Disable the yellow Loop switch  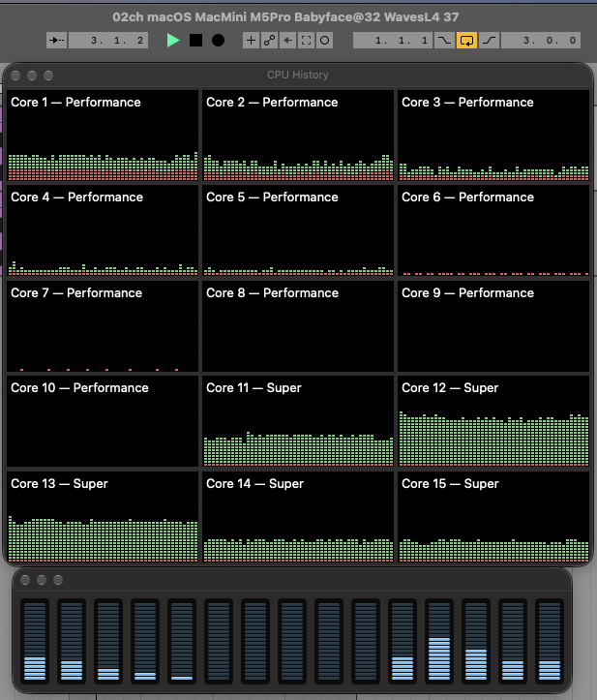(x=466, y=40)
